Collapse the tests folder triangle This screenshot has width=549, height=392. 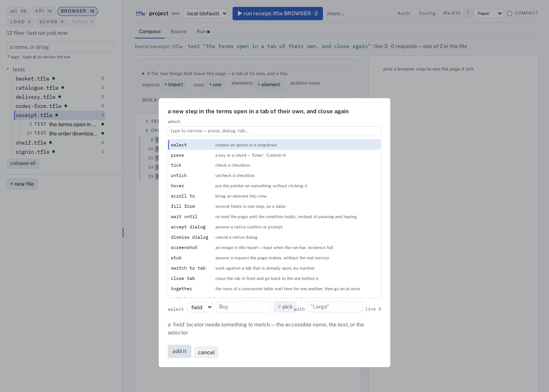click(8, 69)
